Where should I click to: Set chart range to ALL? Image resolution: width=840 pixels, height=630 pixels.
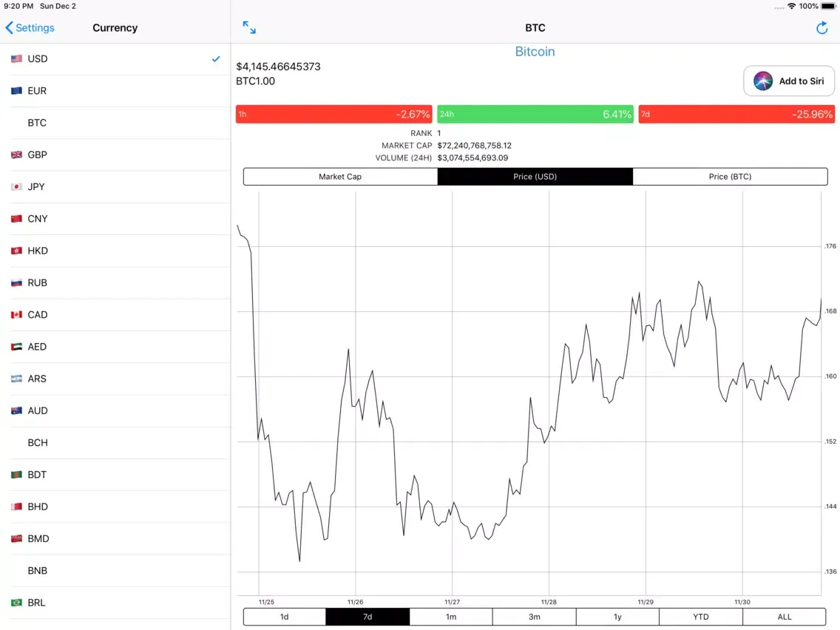(x=785, y=617)
